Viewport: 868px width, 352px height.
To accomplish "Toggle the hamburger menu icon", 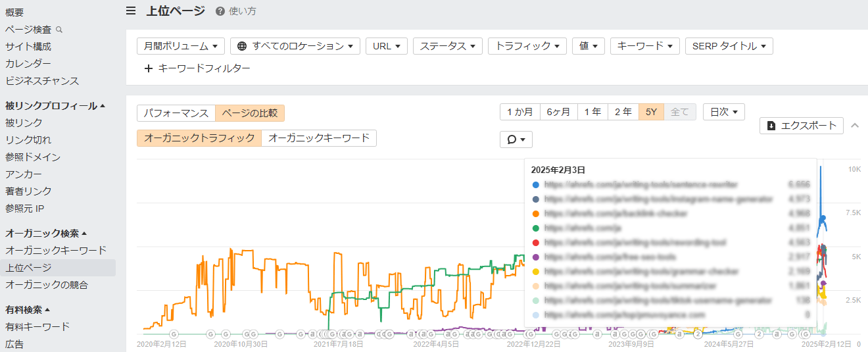I will click(131, 11).
